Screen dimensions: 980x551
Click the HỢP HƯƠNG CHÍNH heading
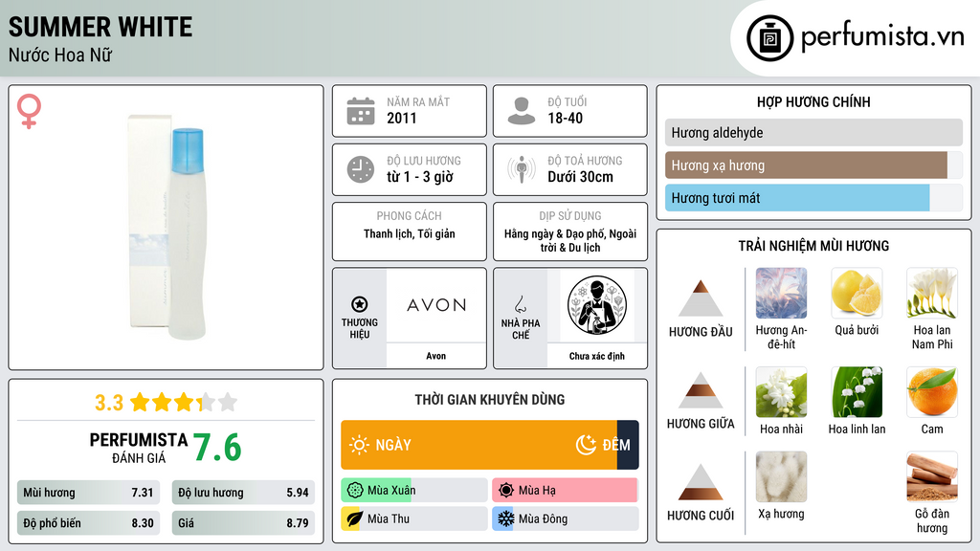click(813, 101)
